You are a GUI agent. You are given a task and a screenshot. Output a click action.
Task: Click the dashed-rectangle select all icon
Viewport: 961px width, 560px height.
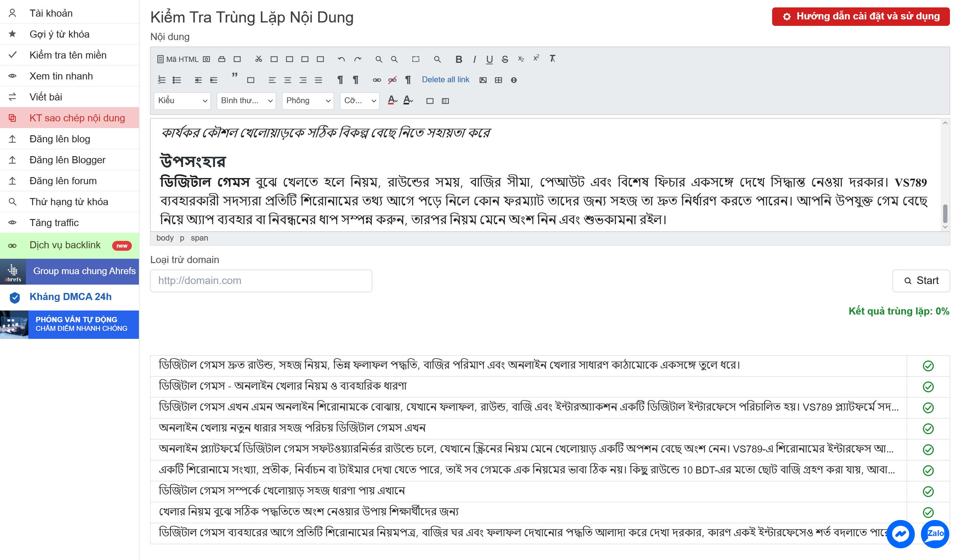coord(416,59)
